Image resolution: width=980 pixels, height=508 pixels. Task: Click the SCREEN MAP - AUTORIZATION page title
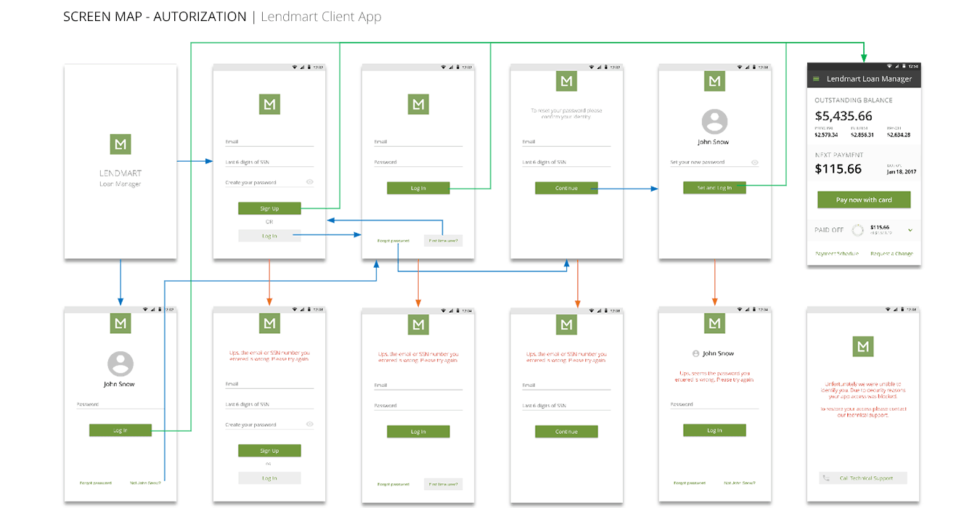[x=155, y=17]
